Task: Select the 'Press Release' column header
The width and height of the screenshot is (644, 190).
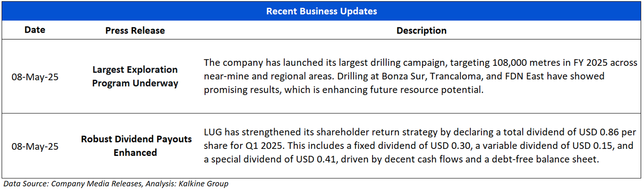Action: tap(135, 30)
